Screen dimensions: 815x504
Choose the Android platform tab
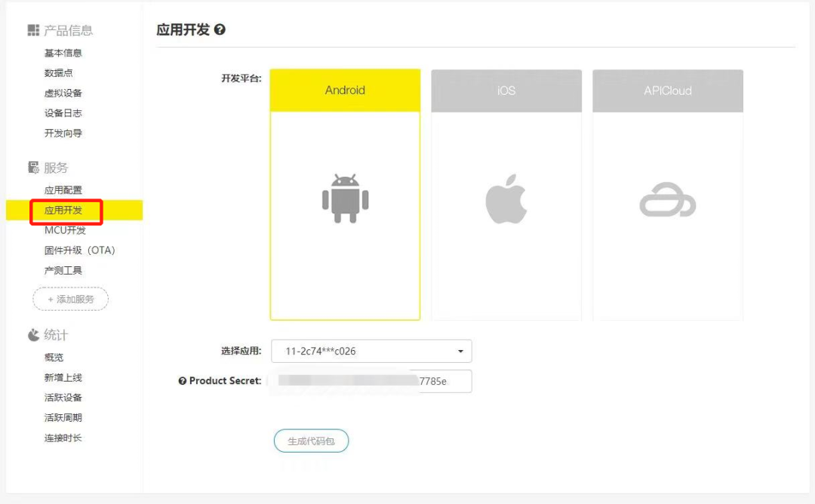point(345,91)
